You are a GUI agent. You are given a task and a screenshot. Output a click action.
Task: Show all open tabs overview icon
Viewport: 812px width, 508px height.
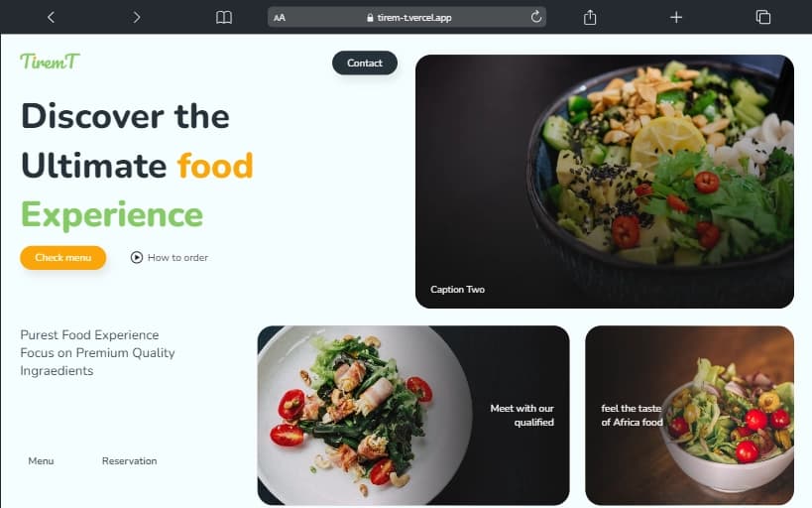(762, 17)
